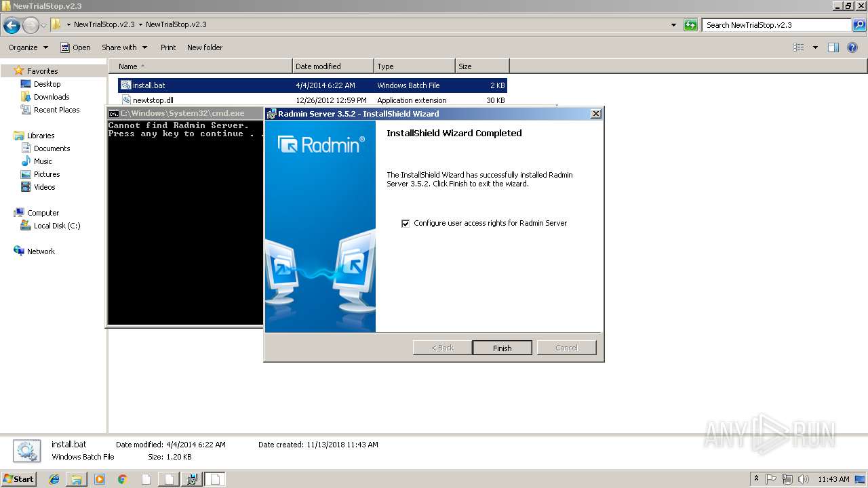The height and width of the screenshot is (488, 868).
Task: Select Computer in the navigation pane
Action: [43, 213]
